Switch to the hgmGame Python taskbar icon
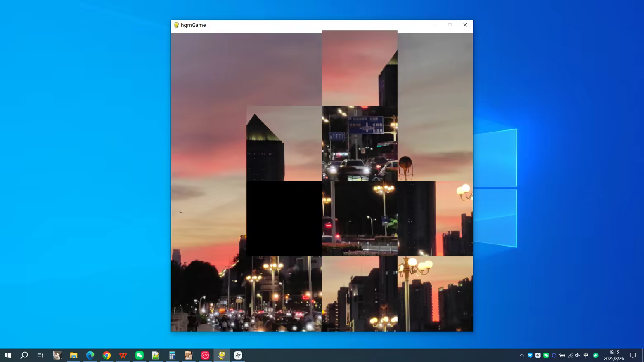The width and height of the screenshot is (644, 362). (222, 355)
